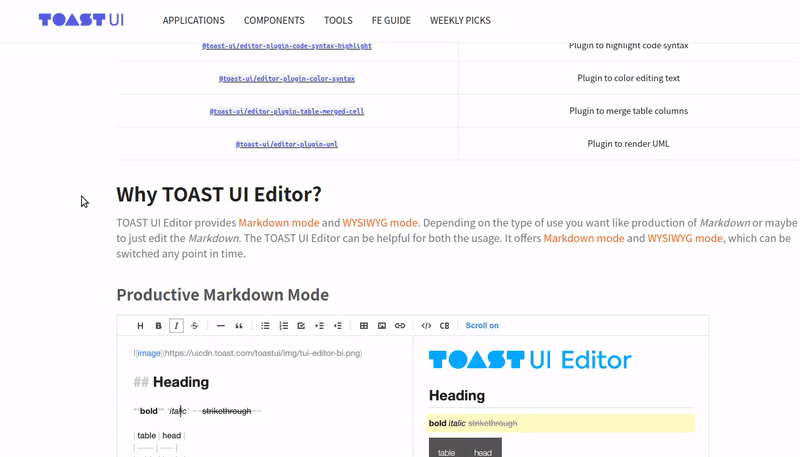Insert an image from the toolbar
The width and height of the screenshot is (800, 457).
tap(382, 326)
